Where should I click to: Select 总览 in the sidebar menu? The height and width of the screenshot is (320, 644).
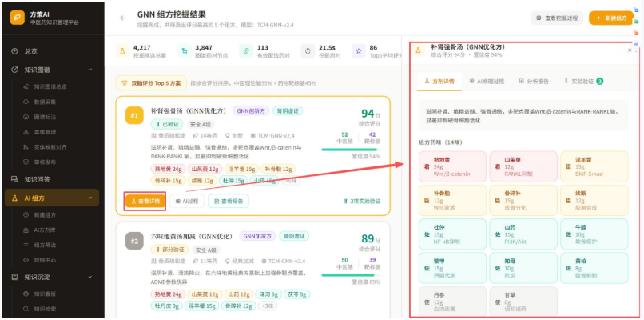coord(52,51)
